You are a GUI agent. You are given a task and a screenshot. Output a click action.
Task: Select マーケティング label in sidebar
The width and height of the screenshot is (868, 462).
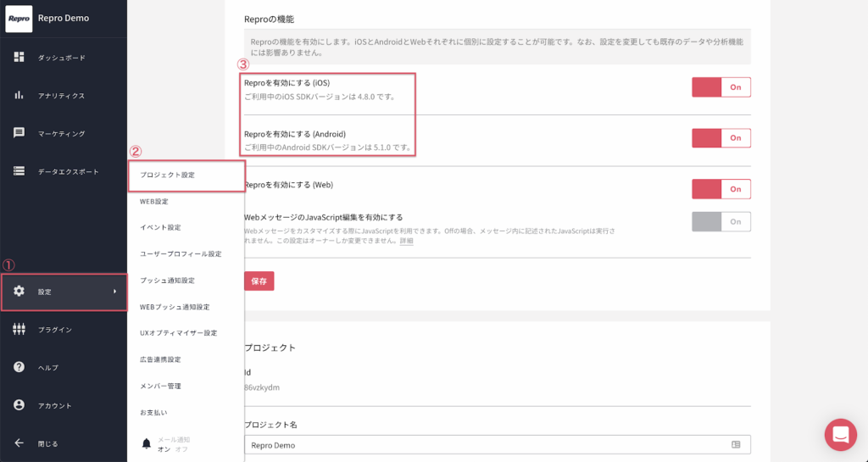[61, 134]
